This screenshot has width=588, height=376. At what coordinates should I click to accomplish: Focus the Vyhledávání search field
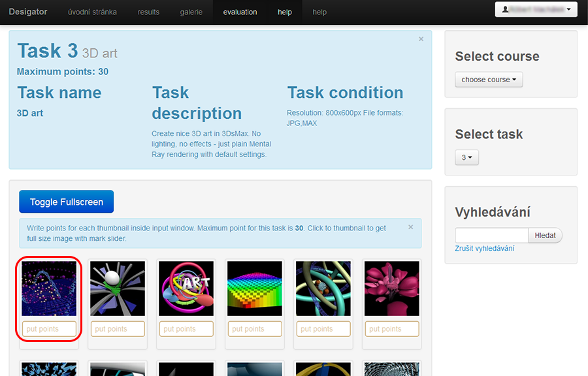[x=491, y=235]
